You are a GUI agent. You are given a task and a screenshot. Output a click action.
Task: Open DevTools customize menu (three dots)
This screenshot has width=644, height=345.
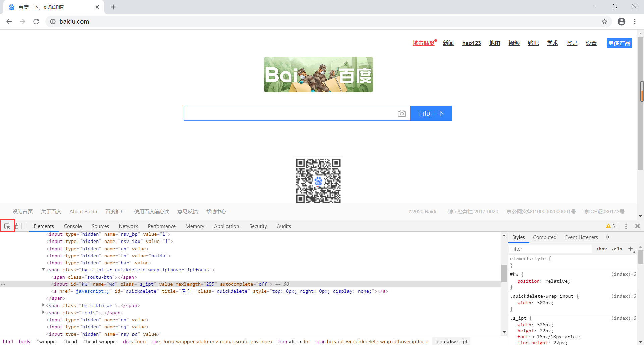626,226
